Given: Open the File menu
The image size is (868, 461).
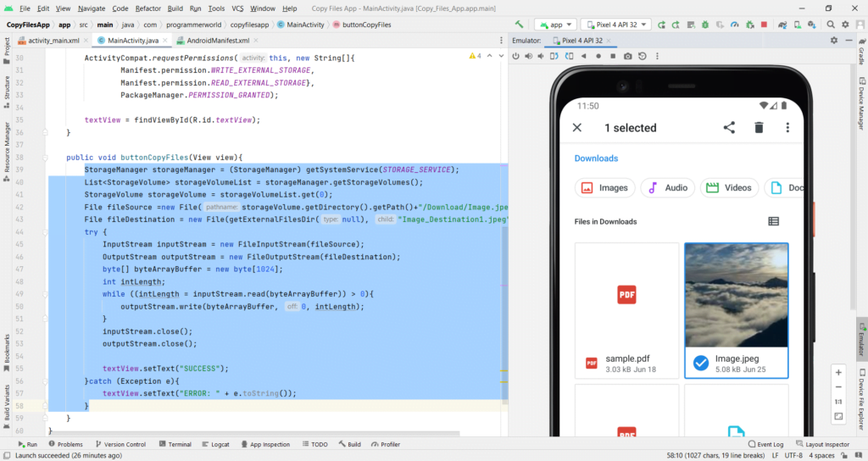Looking at the screenshot, I should pyautogui.click(x=25, y=8).
